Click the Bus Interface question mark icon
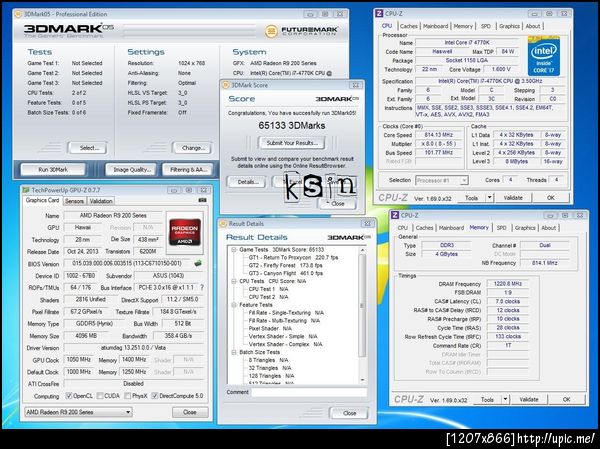The width and height of the screenshot is (600, 449). point(202,287)
